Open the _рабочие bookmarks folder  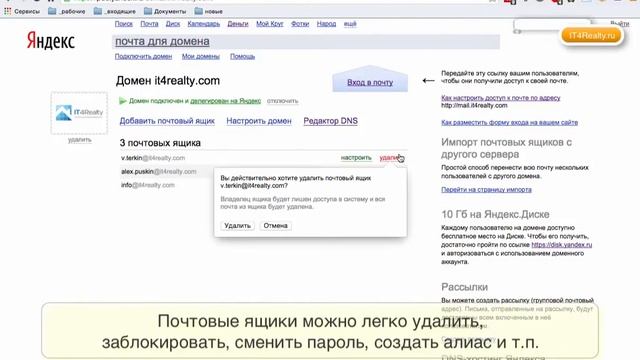tap(67, 11)
